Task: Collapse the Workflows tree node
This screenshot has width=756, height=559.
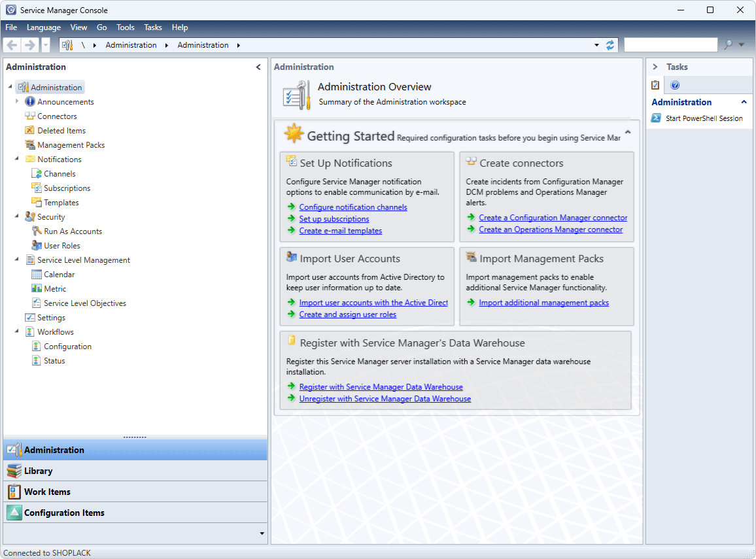Action: point(17,331)
